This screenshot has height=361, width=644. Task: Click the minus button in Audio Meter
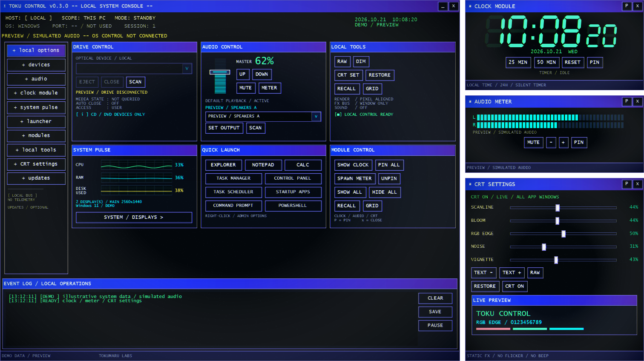(551, 143)
